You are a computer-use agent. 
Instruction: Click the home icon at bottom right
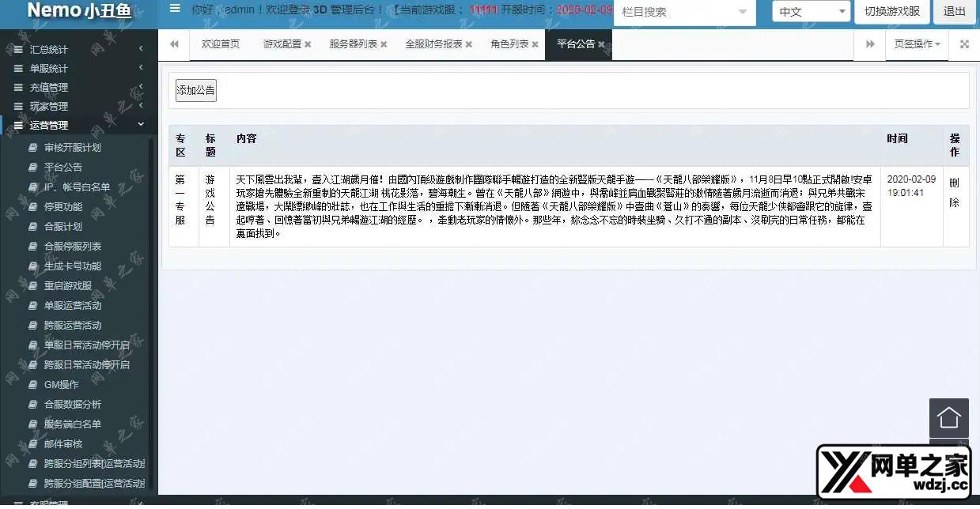pos(948,417)
